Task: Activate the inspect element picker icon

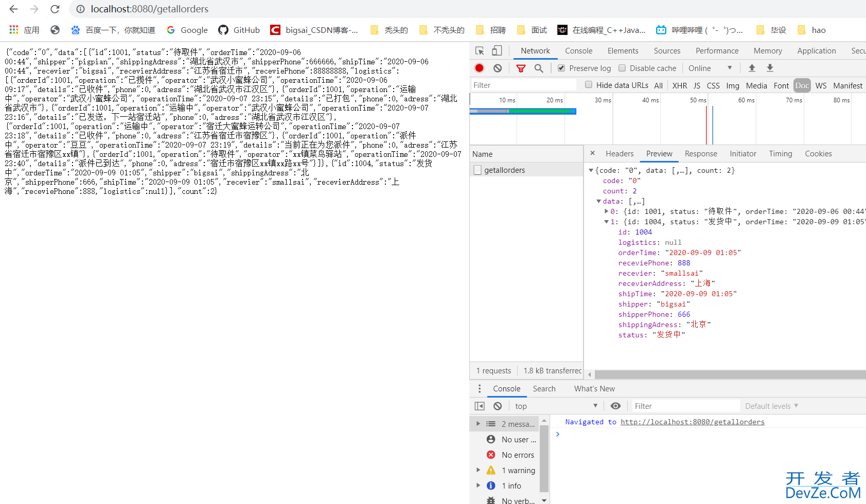Action: (x=480, y=50)
